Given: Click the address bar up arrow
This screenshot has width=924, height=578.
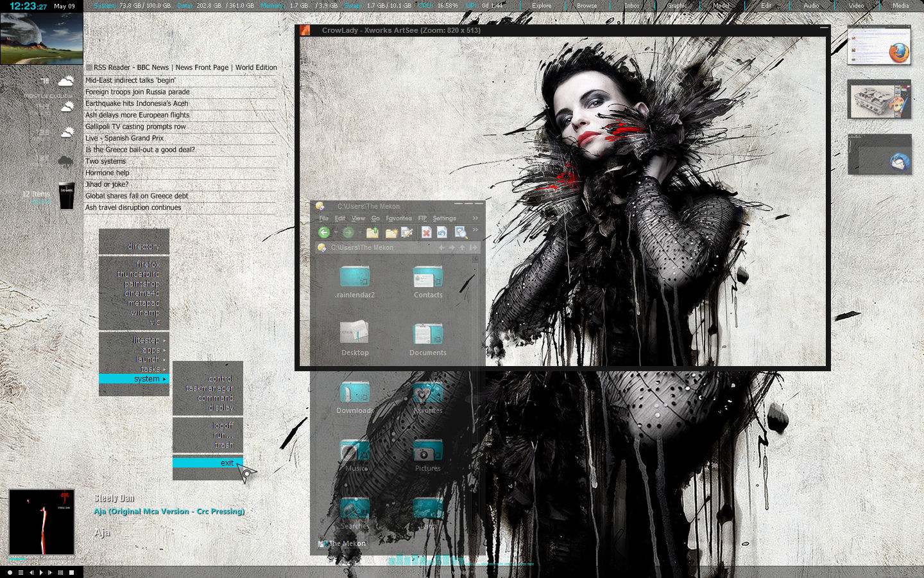Looking at the screenshot, I should pyautogui.click(x=462, y=248).
